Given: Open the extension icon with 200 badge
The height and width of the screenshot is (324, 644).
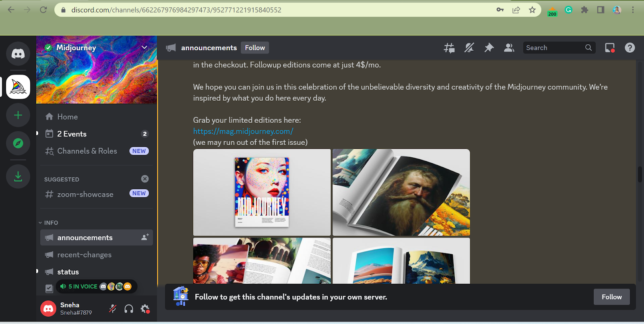Looking at the screenshot, I should coord(552,11).
